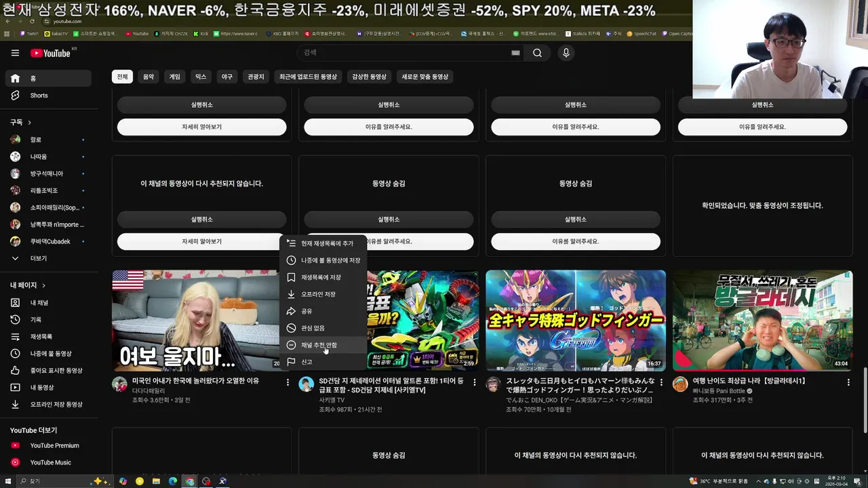Select the 관광지 filter chip

pyautogui.click(x=256, y=77)
